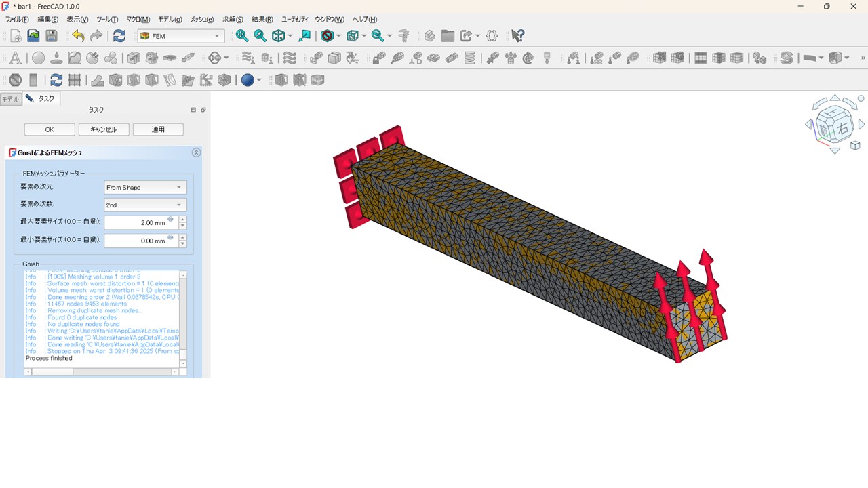Click the purge results circle icon
The height and width of the screenshot is (488, 868).
point(15,80)
